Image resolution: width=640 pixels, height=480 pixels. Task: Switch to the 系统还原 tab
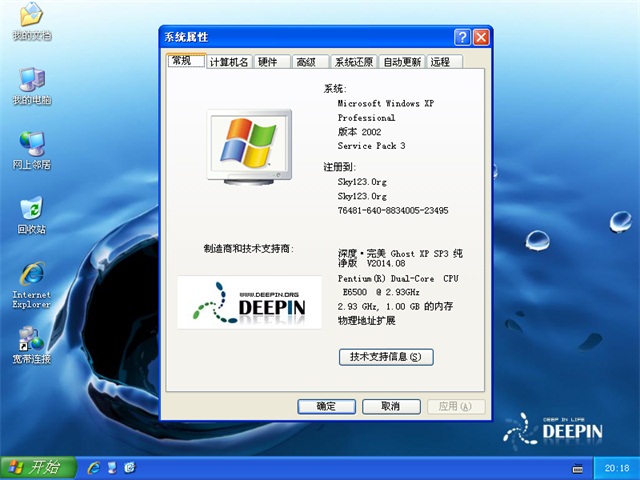[353, 62]
